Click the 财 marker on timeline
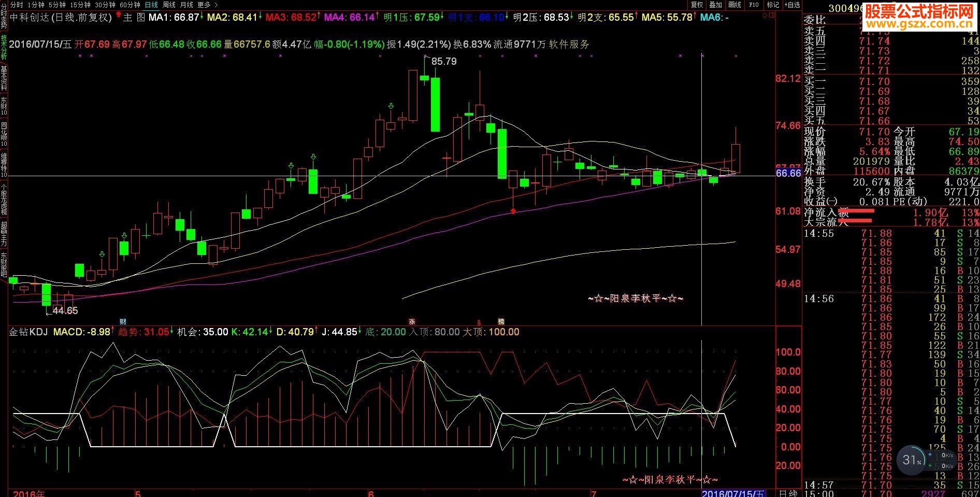Viewport: 980px width, 497px height. (x=123, y=322)
